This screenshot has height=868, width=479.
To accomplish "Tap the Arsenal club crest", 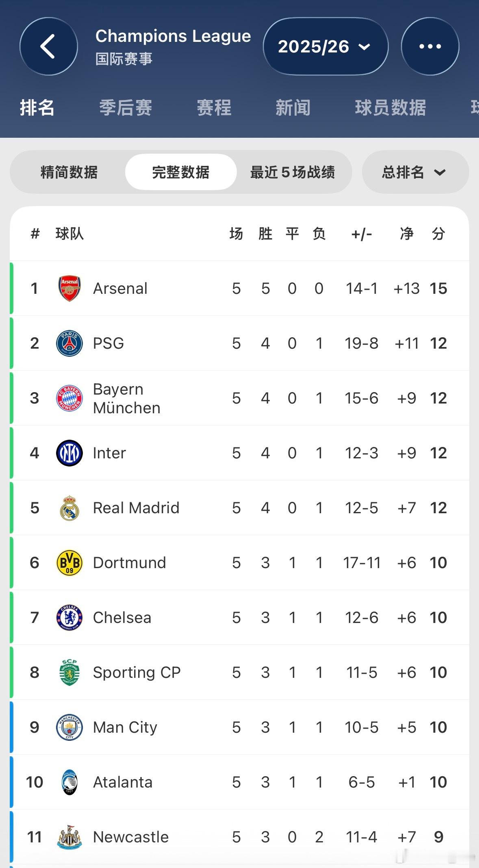I will point(69,289).
